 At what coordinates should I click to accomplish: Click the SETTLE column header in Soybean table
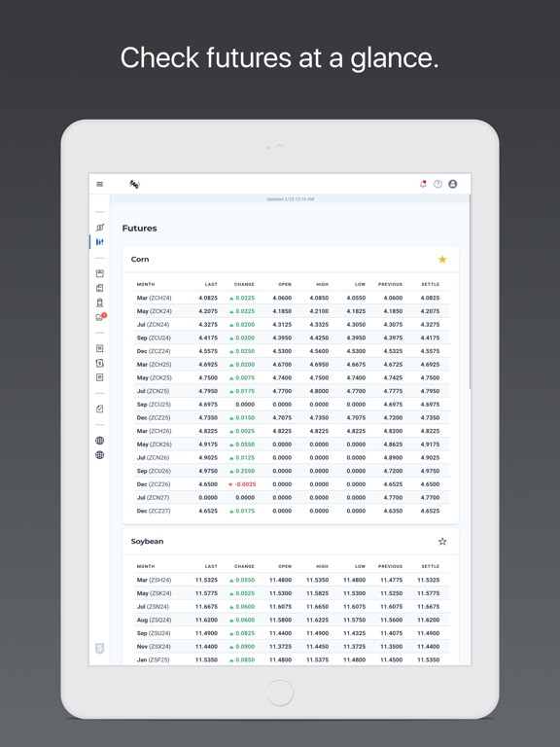[x=430, y=566]
